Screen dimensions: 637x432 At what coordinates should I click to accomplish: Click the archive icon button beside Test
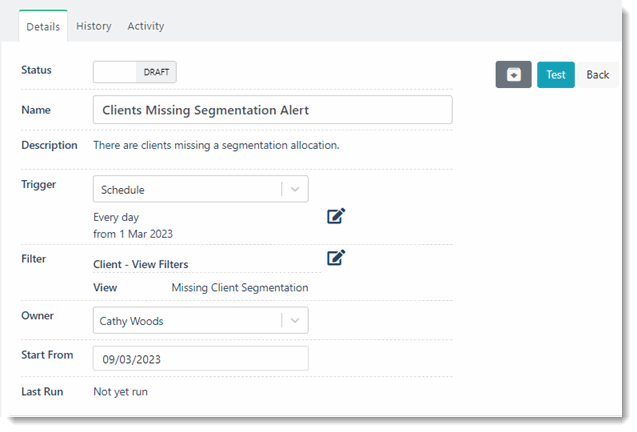tap(513, 74)
